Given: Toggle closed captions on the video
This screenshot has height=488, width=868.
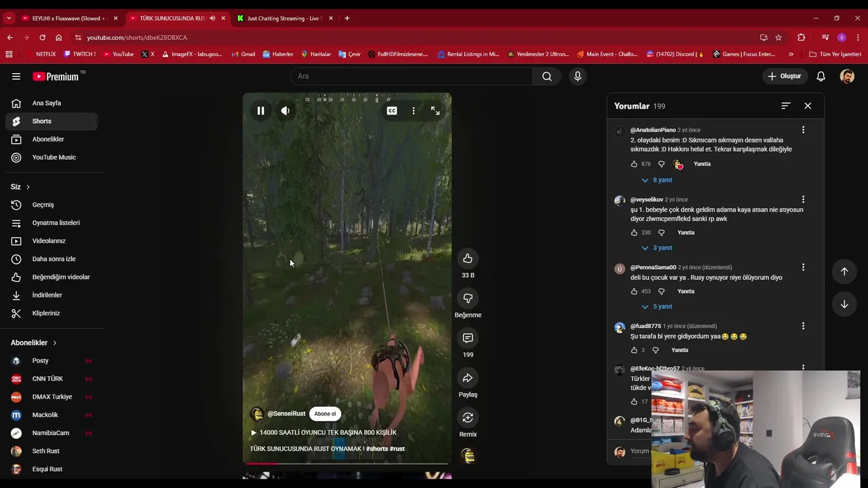Looking at the screenshot, I should click(392, 110).
